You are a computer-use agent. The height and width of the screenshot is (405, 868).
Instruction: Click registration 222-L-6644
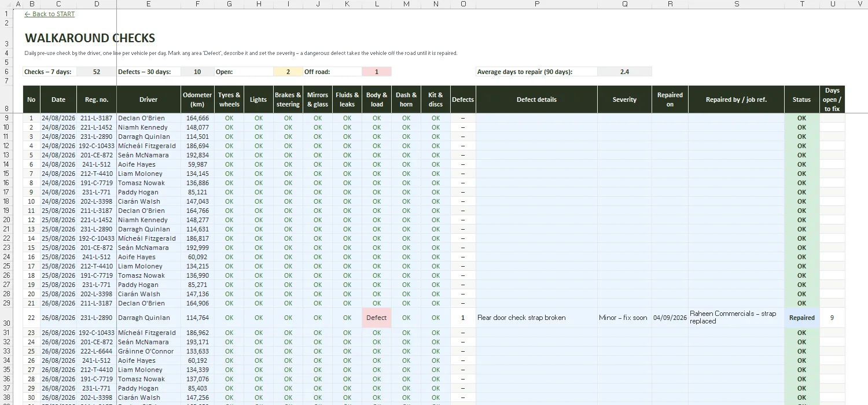tap(96, 351)
